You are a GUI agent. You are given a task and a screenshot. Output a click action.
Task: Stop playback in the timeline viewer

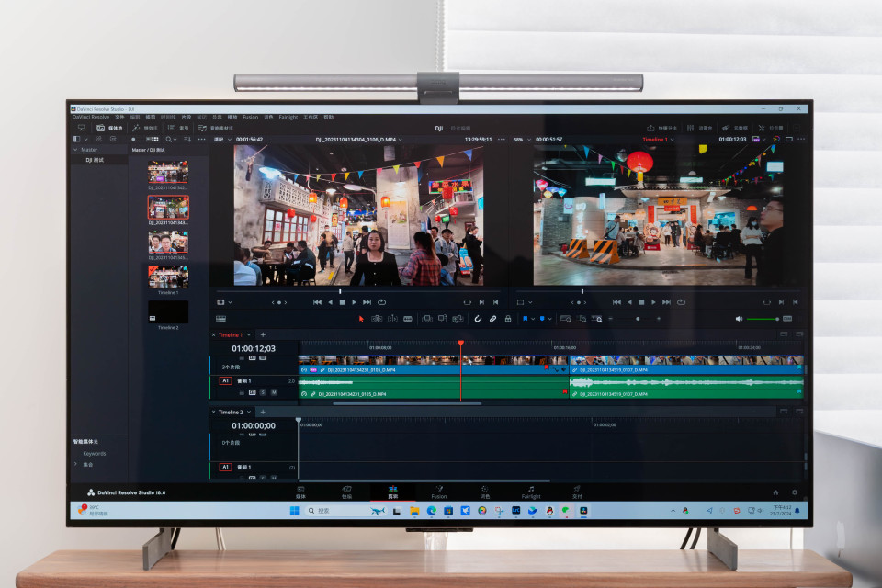pyautogui.click(x=641, y=302)
